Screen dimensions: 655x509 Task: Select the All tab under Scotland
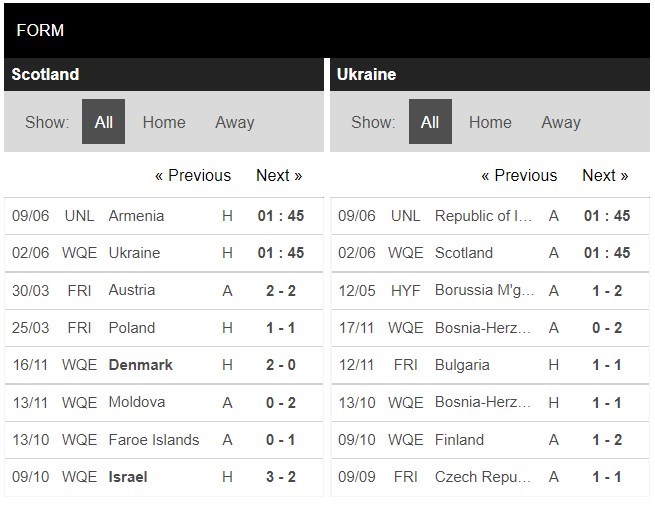pos(103,122)
